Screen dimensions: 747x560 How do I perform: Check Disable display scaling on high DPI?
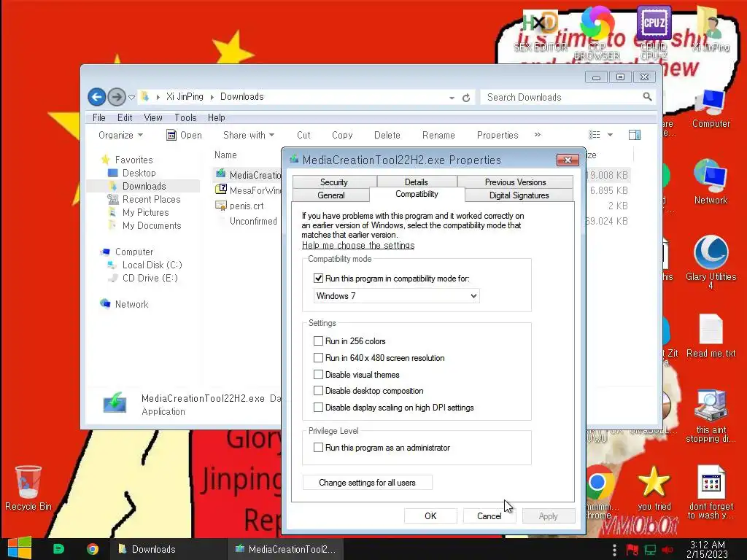318,407
